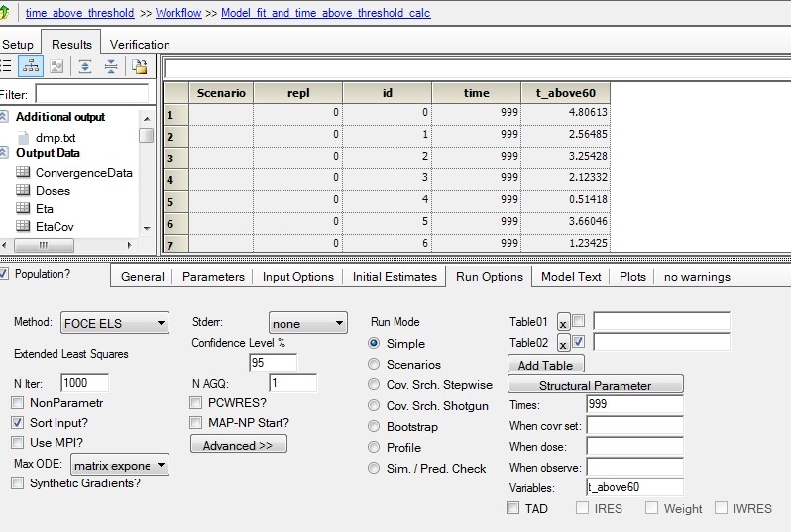Open the Method FOCE ELS dropdown
The image size is (791, 532).
[115, 323]
